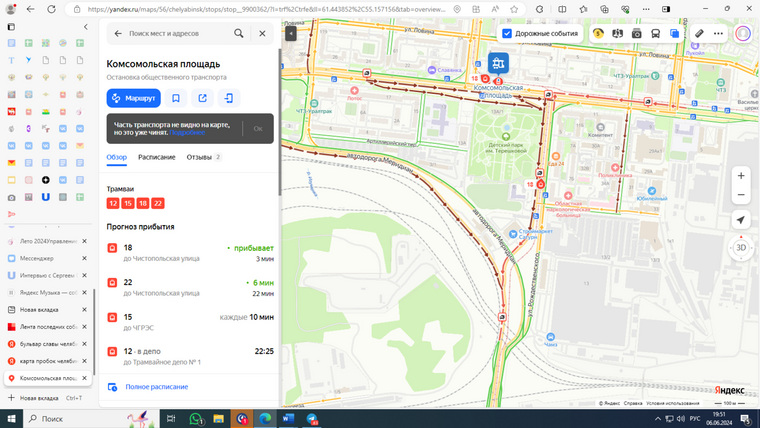Open the Полное расписание link
The image size is (760, 428).
click(x=157, y=387)
